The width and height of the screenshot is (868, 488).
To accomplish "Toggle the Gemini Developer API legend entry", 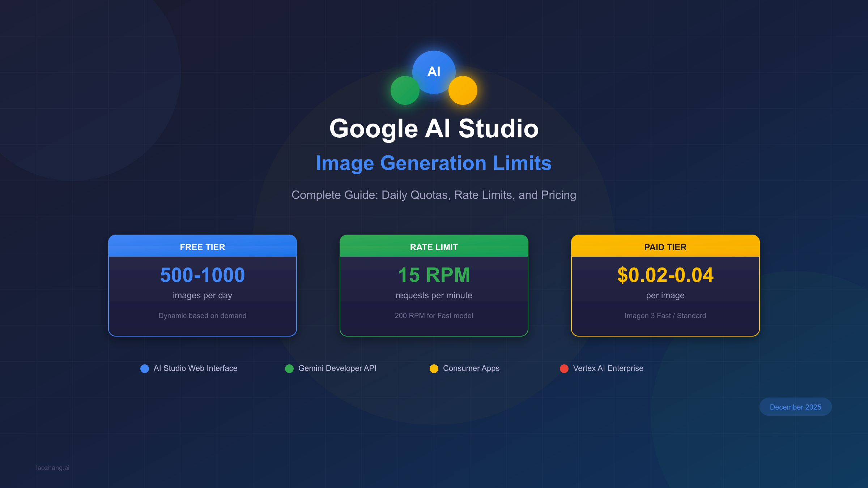I will 337,368.
